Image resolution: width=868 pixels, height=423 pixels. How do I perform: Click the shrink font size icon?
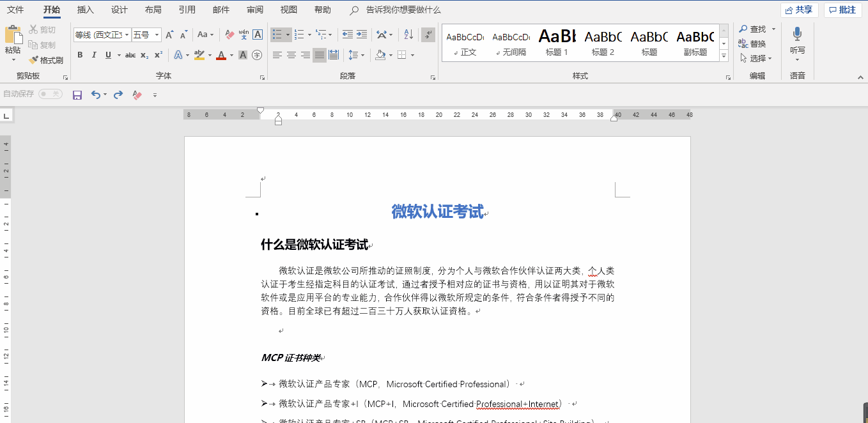pos(183,35)
